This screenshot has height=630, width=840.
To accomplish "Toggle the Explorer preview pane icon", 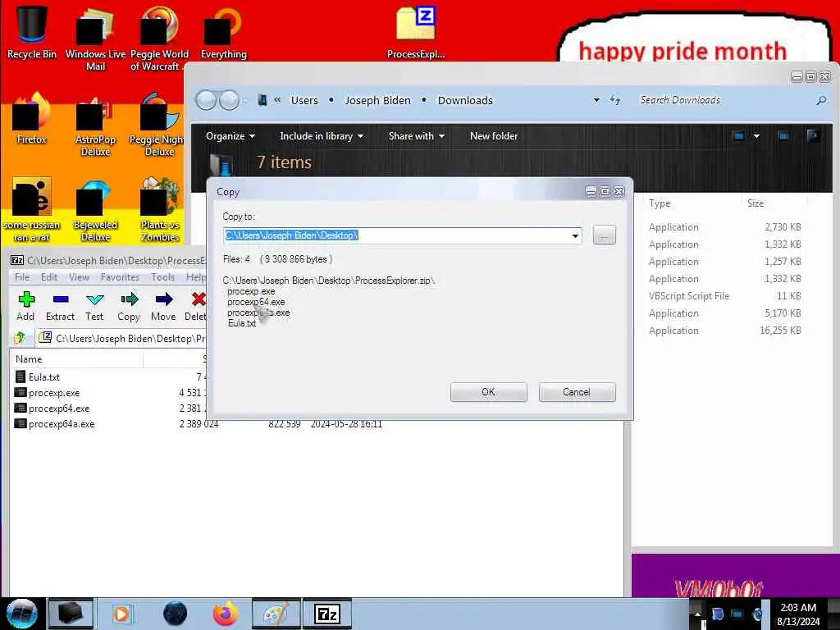I will click(x=783, y=136).
